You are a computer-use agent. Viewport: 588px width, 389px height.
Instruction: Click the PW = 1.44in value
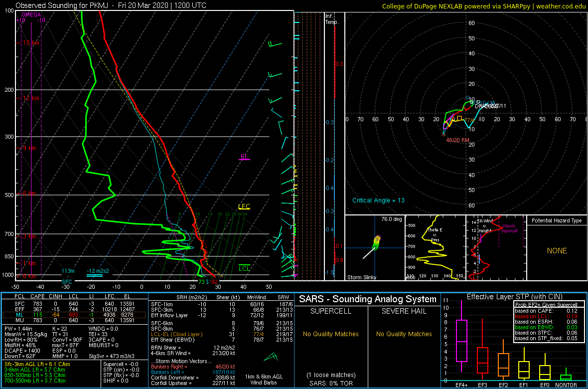click(x=19, y=329)
